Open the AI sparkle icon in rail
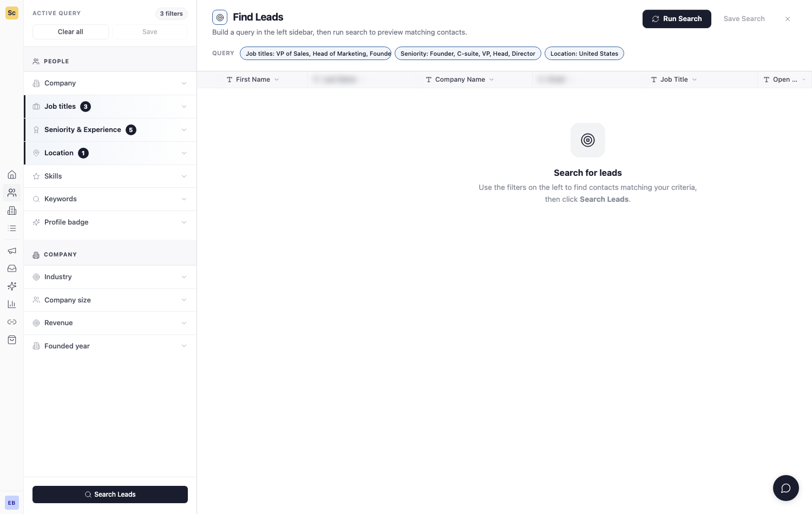 (x=12, y=286)
